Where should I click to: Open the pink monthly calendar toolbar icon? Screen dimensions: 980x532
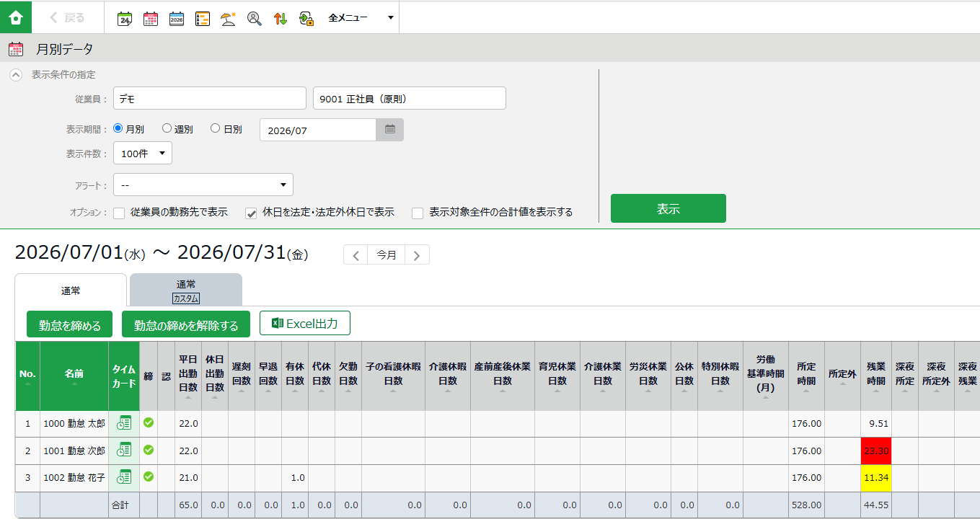[x=151, y=19]
